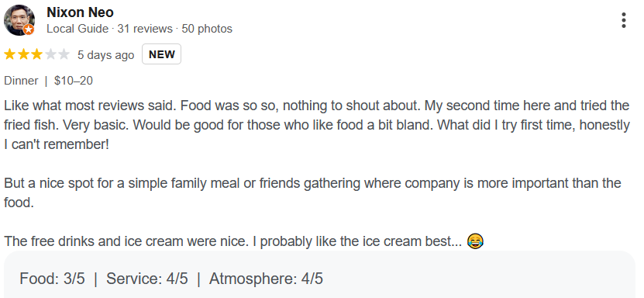Click the 50 photos count
The image size is (644, 298).
click(207, 29)
